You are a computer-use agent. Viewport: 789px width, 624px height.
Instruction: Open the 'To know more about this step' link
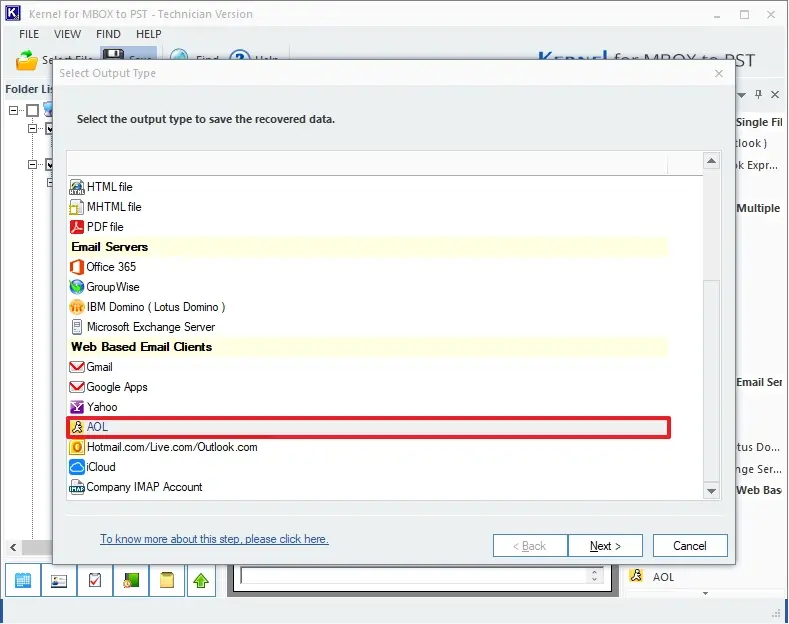coord(214,539)
